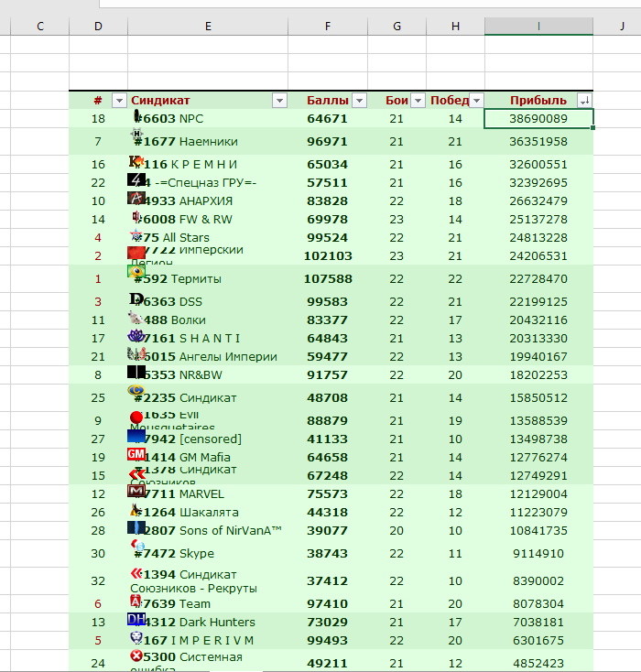
Task: Click the Спецназ ГРУ lightning icon
Action: (136, 179)
